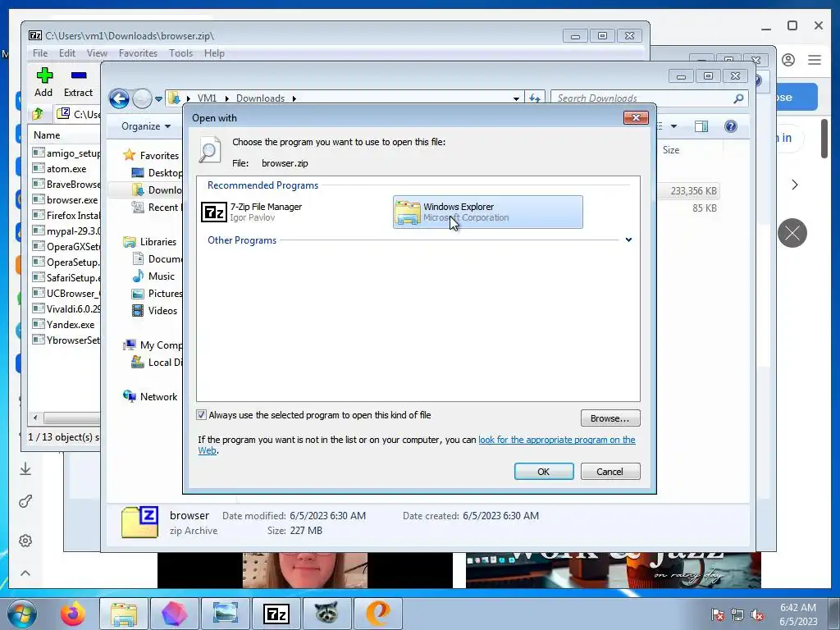This screenshot has height=630, width=840.
Task: Select Windows Explorer program
Action: [487, 212]
